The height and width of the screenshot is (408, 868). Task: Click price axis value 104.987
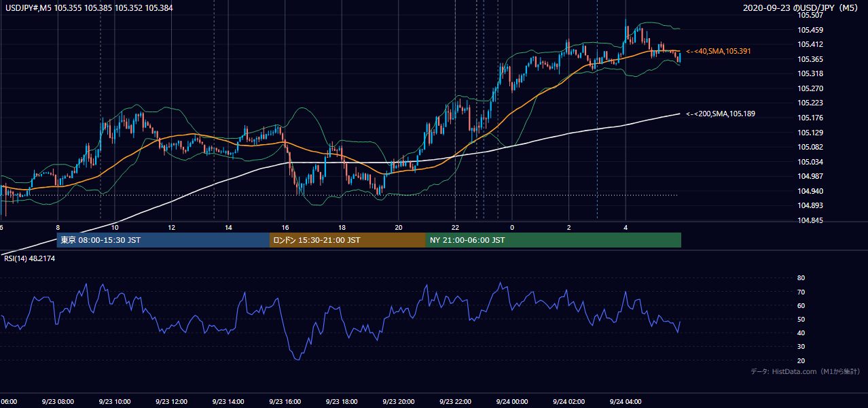point(810,176)
